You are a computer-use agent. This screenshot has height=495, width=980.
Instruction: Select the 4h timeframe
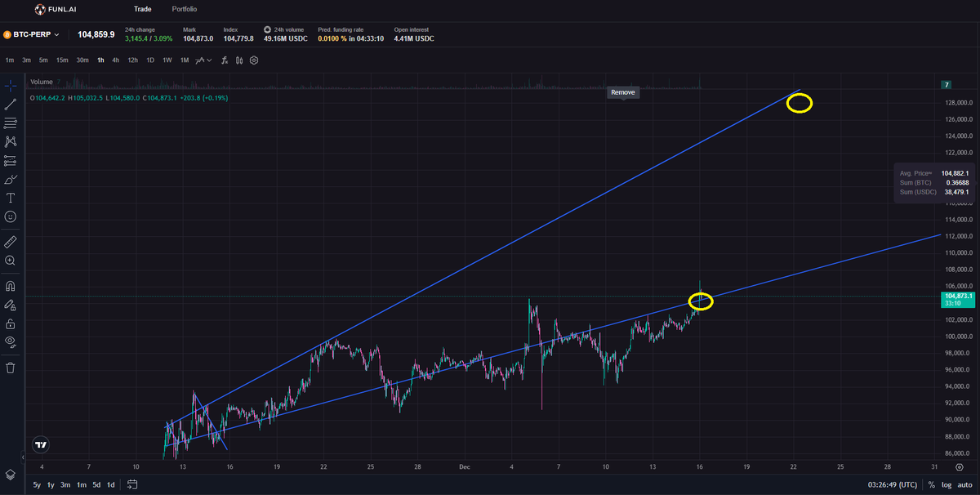[116, 60]
